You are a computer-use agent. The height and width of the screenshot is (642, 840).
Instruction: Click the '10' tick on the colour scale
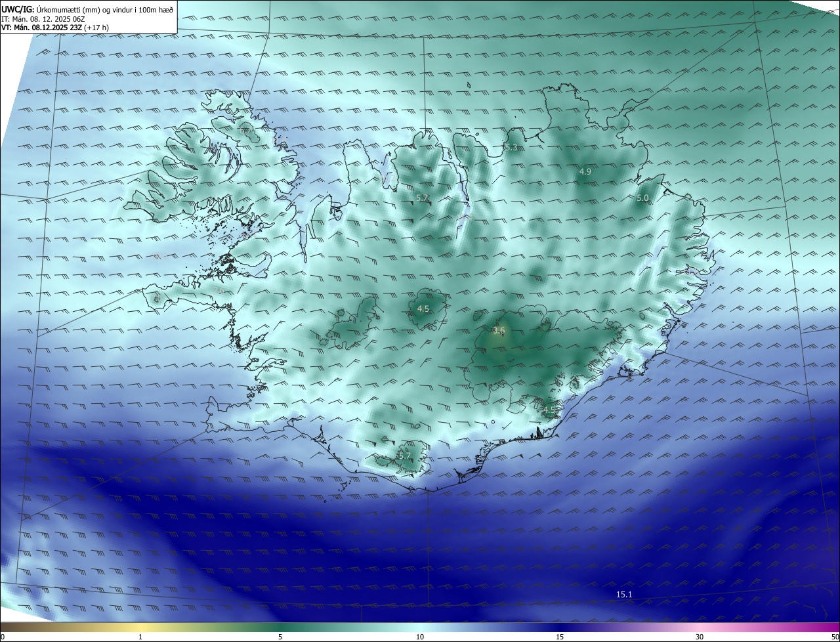pos(420,637)
